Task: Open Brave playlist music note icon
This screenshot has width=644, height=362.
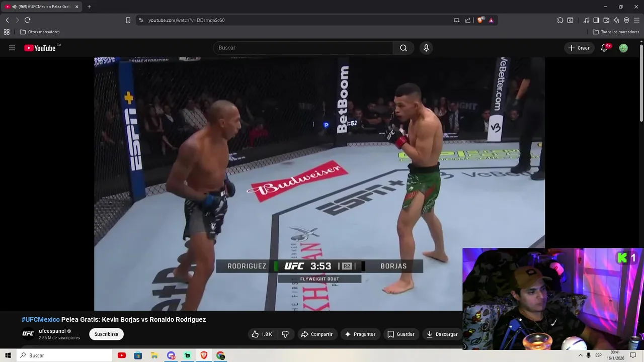Action: tap(586, 20)
